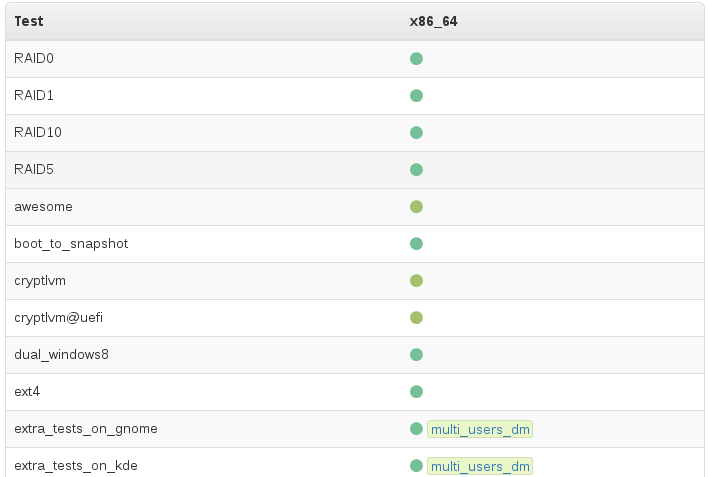
Task: Select the cryptlvm test name
Action: (x=40, y=281)
